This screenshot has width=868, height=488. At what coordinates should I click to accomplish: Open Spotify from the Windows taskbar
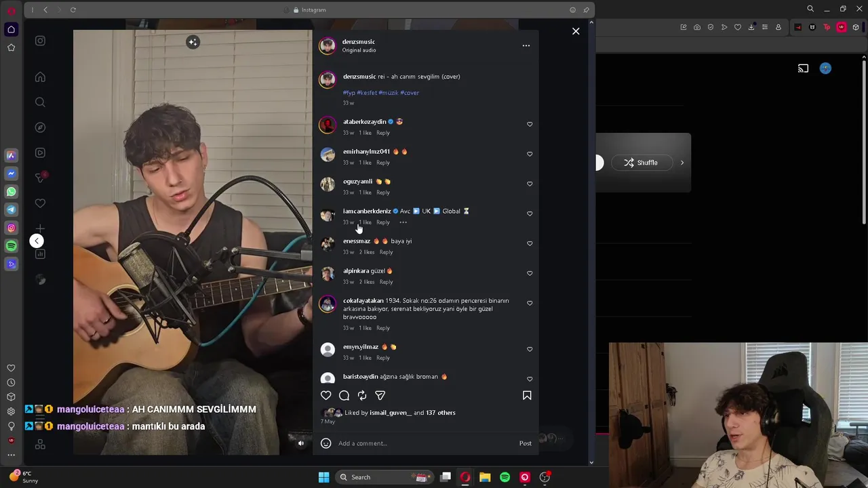tap(505, 477)
